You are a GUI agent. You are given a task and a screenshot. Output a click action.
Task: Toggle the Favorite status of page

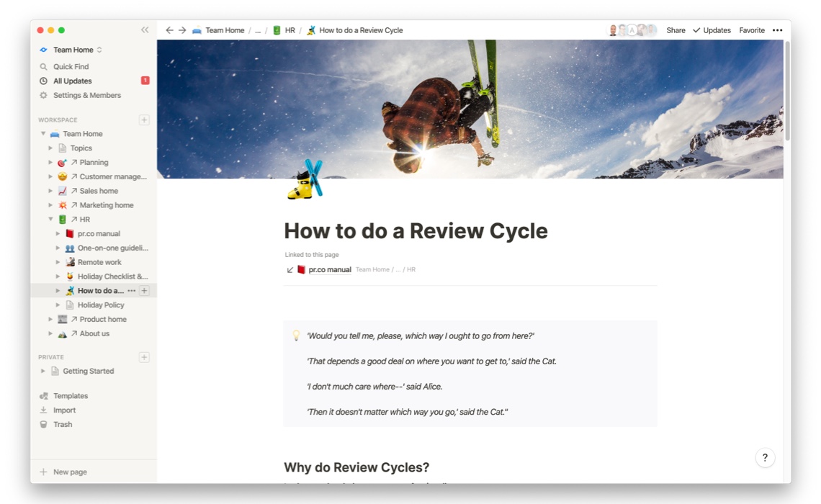click(x=752, y=30)
